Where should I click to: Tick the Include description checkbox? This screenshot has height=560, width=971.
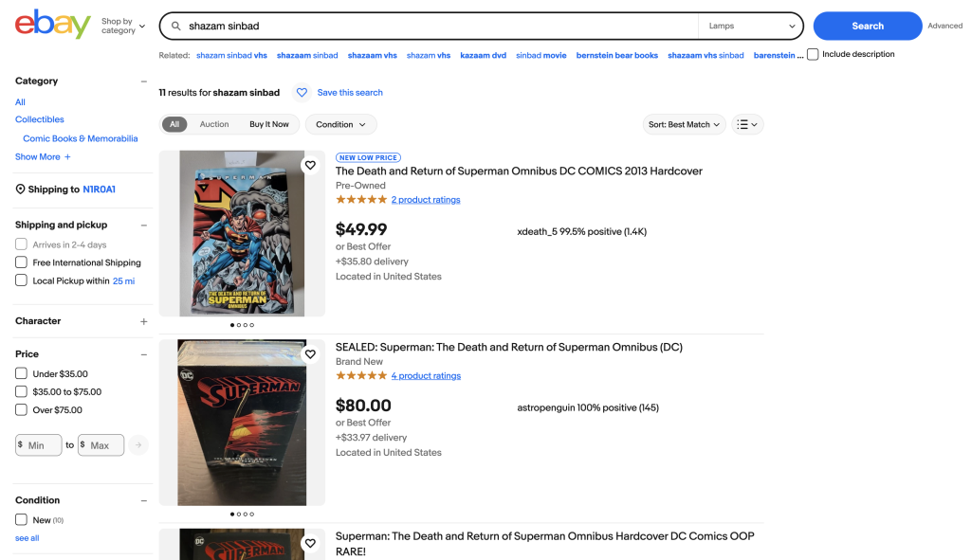coord(813,55)
